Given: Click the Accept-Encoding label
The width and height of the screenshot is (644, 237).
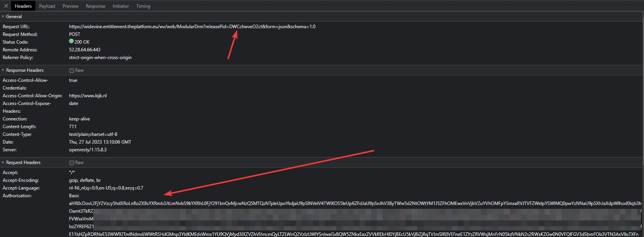Looking at the screenshot, I should coord(21,180).
